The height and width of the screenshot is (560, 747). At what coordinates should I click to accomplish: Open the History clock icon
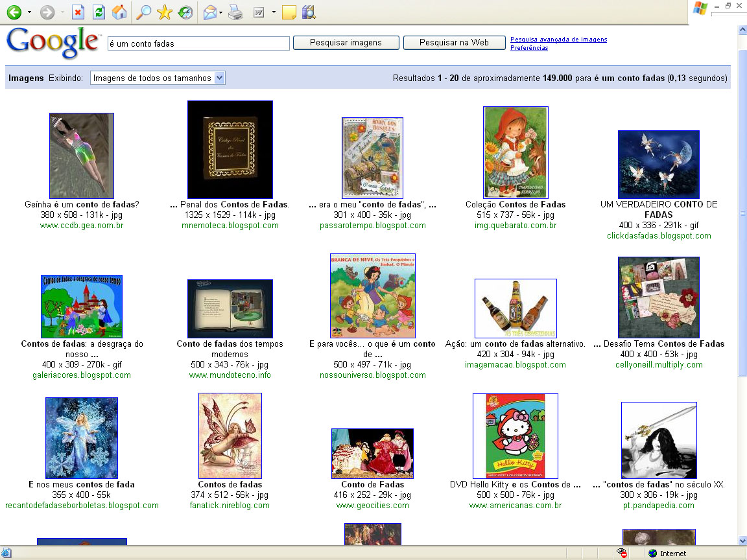(x=185, y=12)
